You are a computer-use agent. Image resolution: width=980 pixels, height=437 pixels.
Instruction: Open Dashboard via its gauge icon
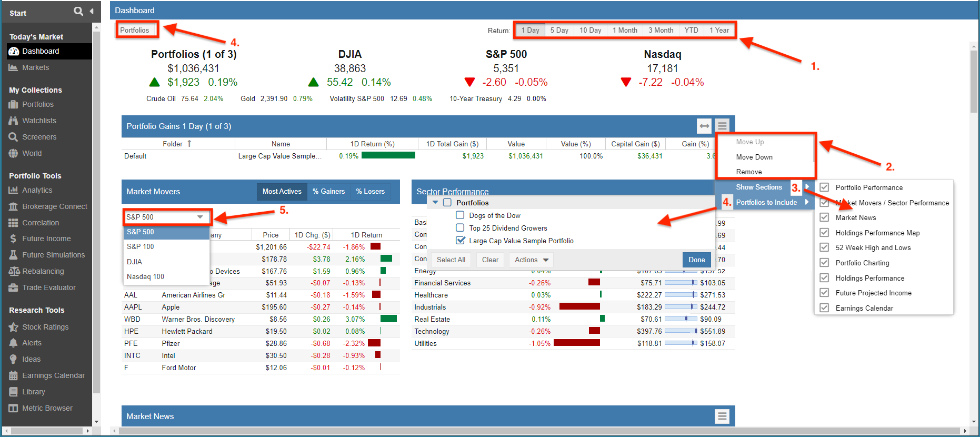[14, 51]
